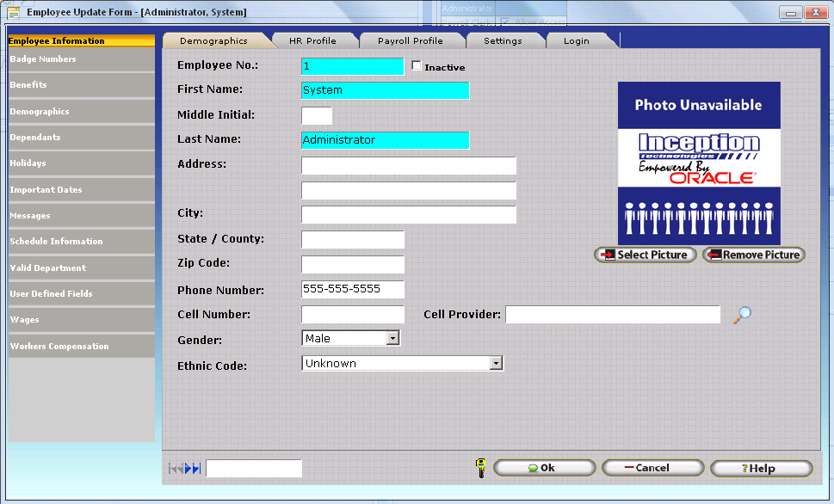The height and width of the screenshot is (504, 834).
Task: Click the Photo Unavailable employee picture
Action: [699, 163]
